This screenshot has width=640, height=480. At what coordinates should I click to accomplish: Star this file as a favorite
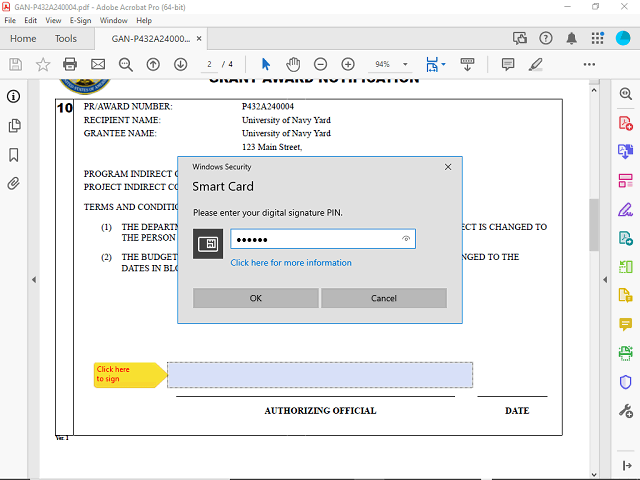click(x=43, y=64)
